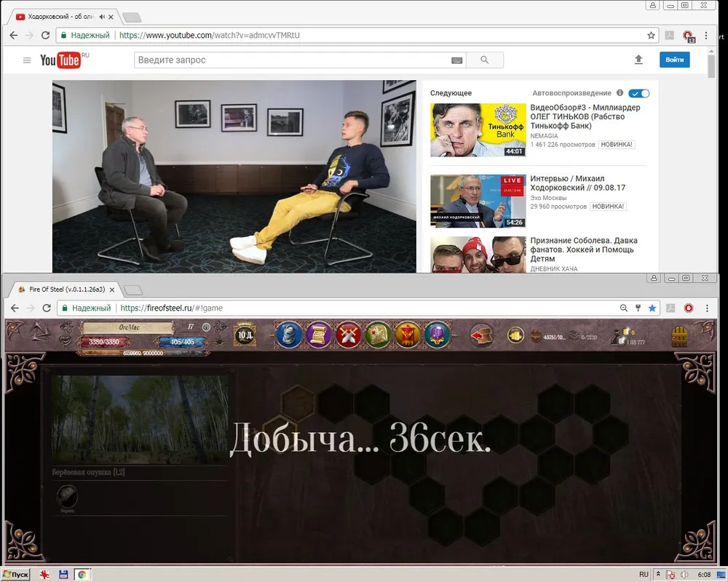Viewport: 728px width, 582px height.
Task: Open Chrome menu in YouTube window
Action: pyautogui.click(x=706, y=35)
